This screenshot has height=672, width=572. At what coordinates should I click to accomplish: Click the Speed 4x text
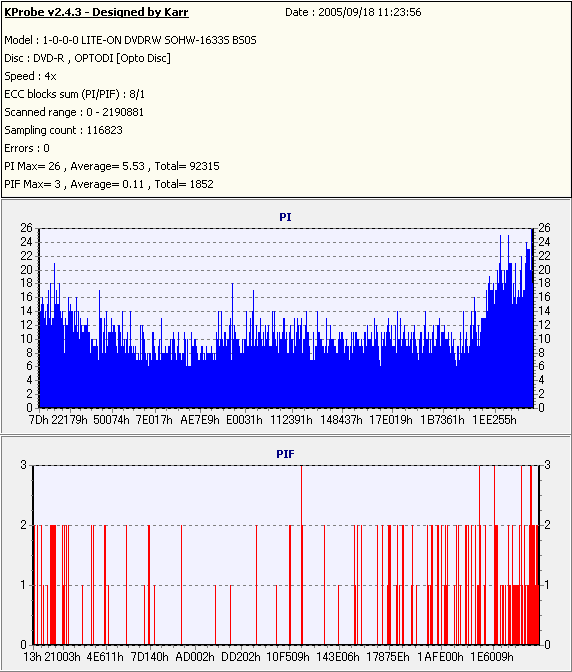click(x=30, y=76)
